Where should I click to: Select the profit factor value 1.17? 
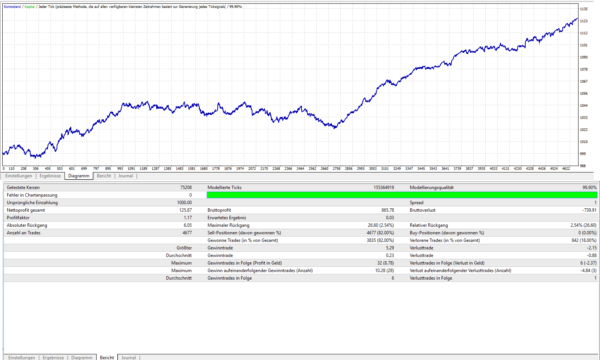click(x=188, y=218)
